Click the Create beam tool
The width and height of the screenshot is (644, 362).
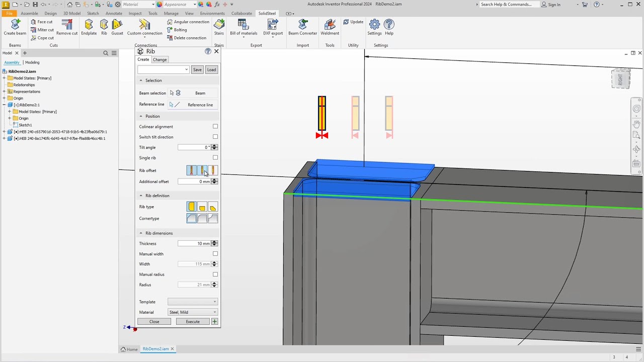[15, 28]
